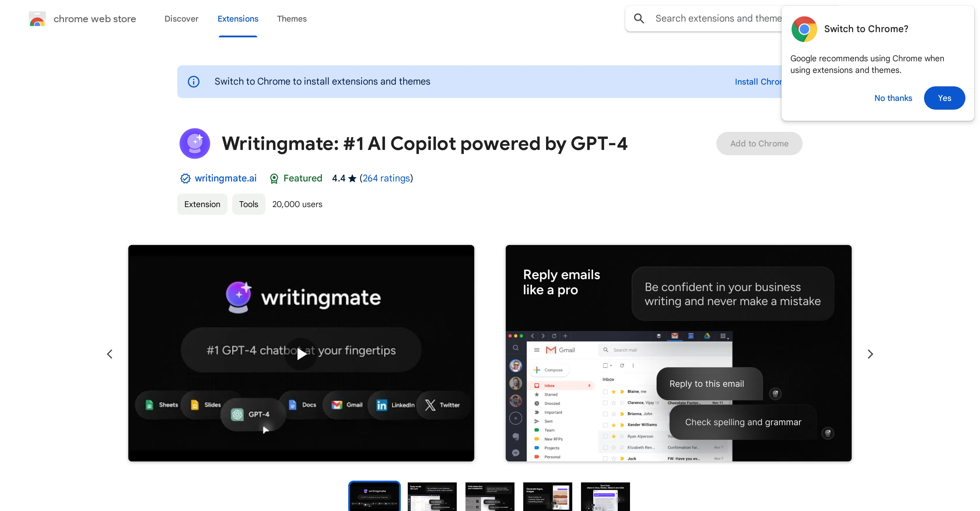980x511 pixels.
Task: Click the star icon next to 4.4 rating
Action: click(353, 178)
